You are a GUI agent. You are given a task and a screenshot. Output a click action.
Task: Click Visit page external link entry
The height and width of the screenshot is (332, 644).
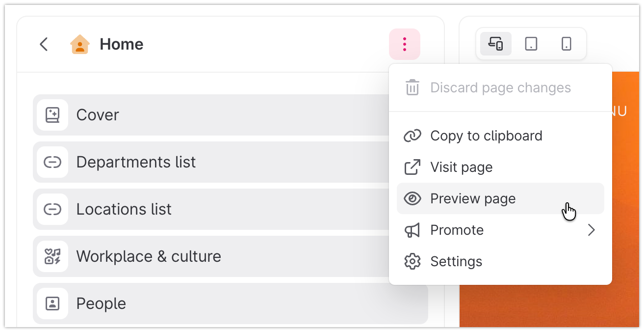tap(500, 167)
